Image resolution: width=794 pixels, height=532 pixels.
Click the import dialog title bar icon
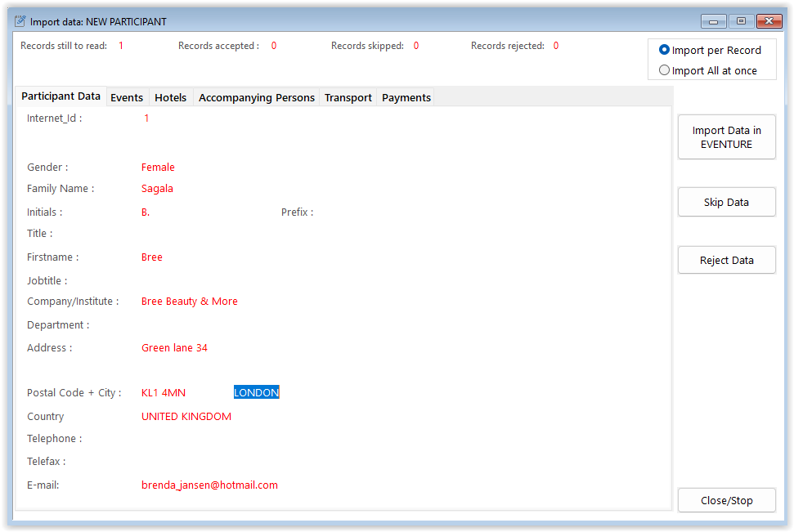coord(20,21)
